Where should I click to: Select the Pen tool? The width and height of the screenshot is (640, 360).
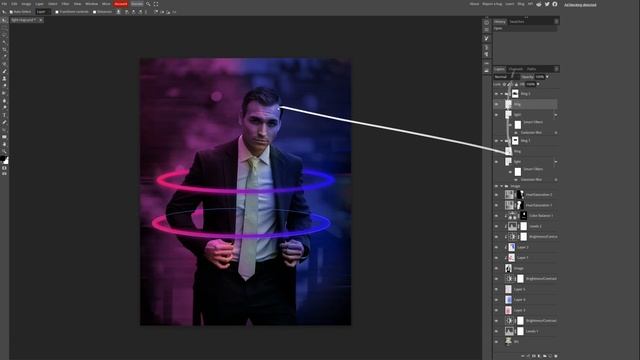(4, 122)
